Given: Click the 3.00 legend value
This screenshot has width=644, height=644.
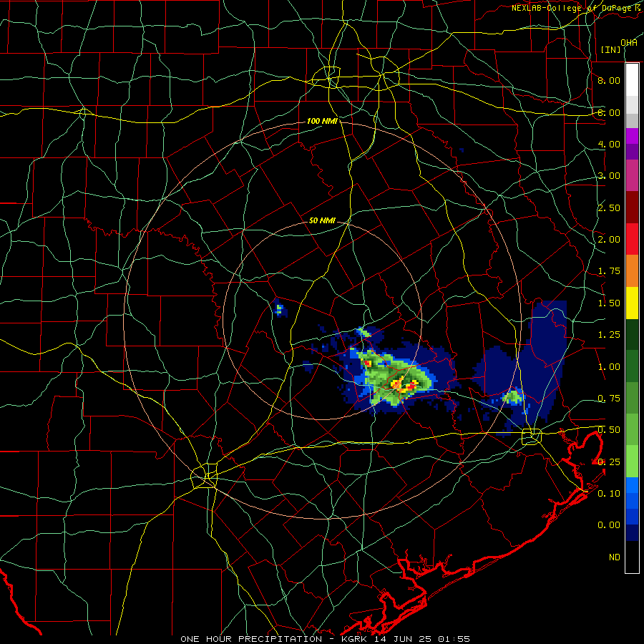Looking at the screenshot, I should [609, 176].
